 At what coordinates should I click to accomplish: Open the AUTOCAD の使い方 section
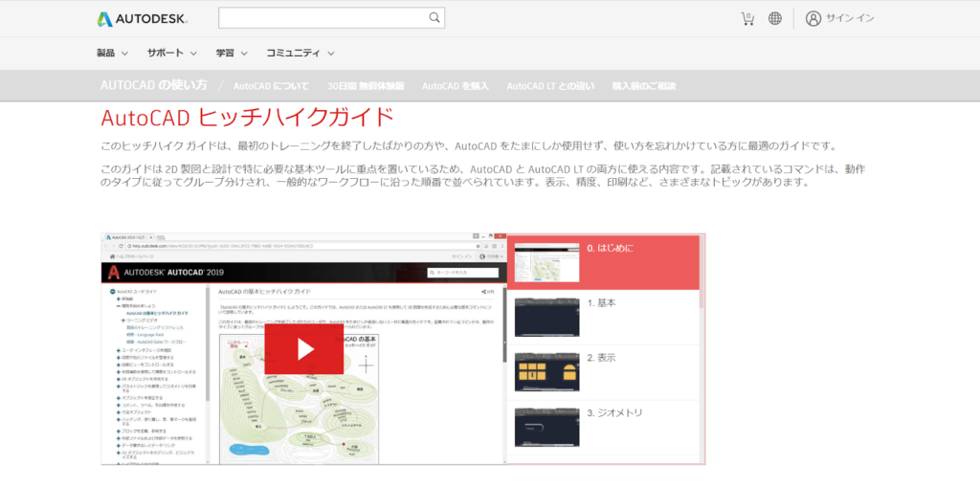(x=154, y=85)
